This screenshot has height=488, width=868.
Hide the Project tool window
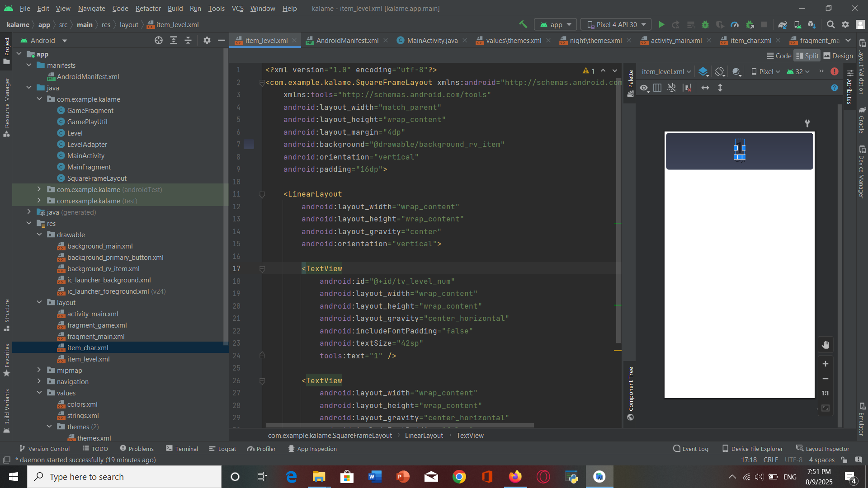222,40
